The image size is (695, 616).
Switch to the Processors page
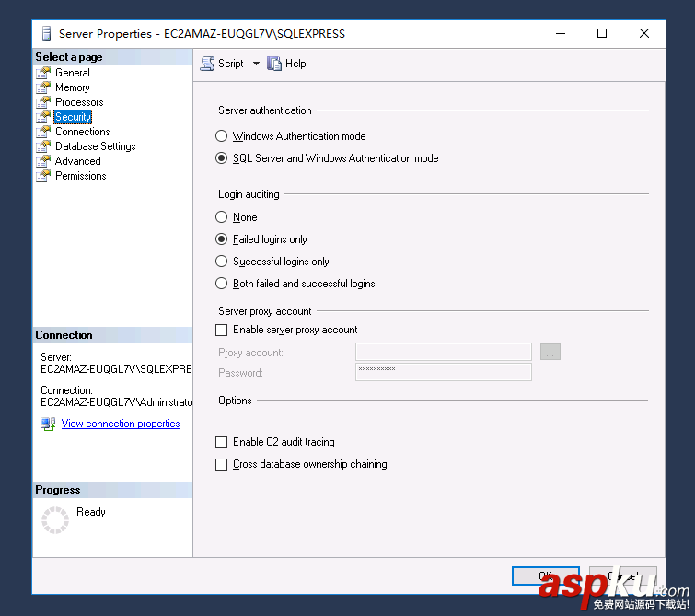tap(79, 101)
